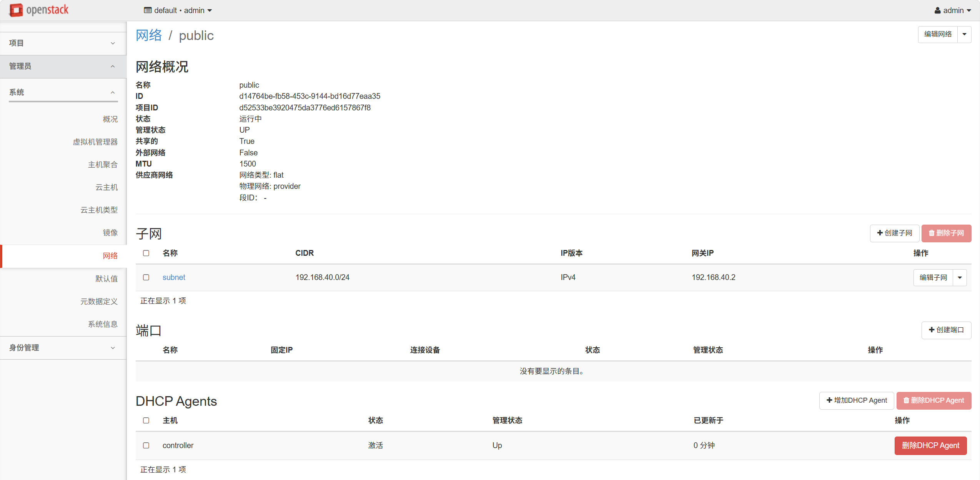Click the OpenStack logo

(39, 10)
